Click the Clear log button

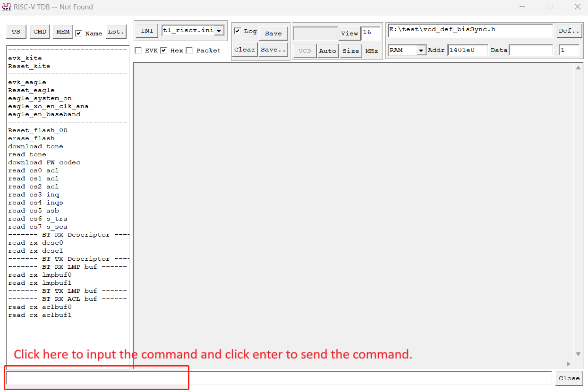pos(245,50)
